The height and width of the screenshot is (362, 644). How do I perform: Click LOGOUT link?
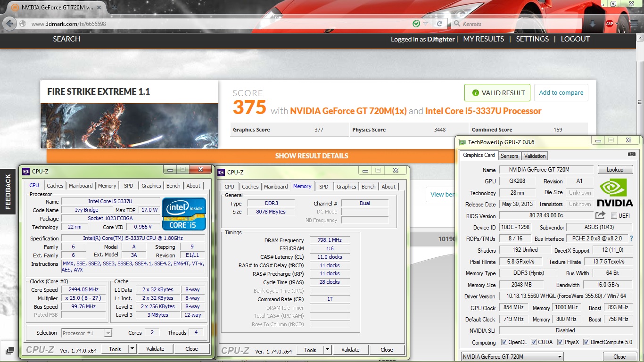575,39
